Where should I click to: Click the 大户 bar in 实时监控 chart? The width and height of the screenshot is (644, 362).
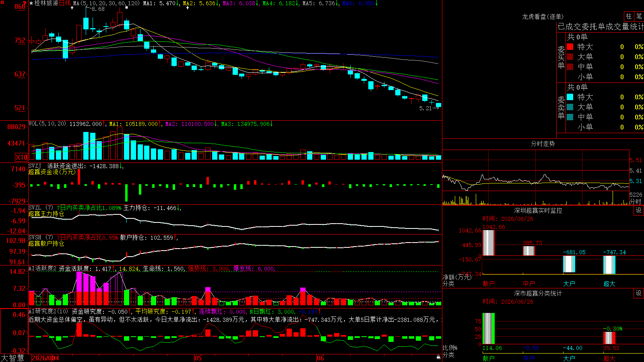coord(569,264)
